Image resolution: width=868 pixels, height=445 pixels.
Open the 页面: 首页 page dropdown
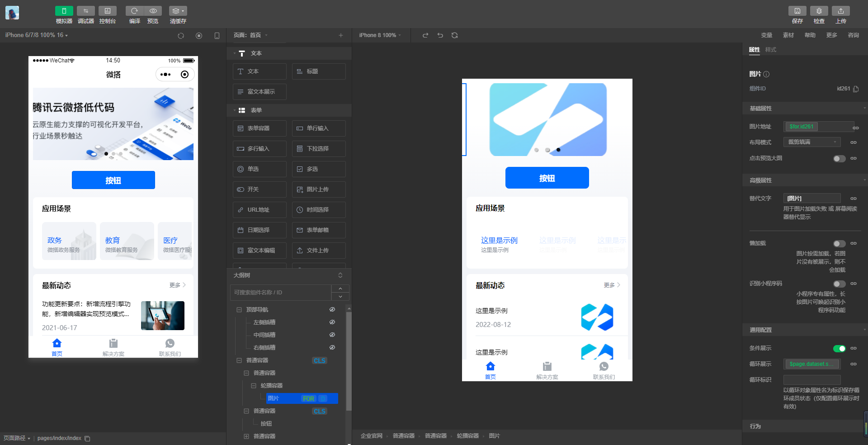250,35
